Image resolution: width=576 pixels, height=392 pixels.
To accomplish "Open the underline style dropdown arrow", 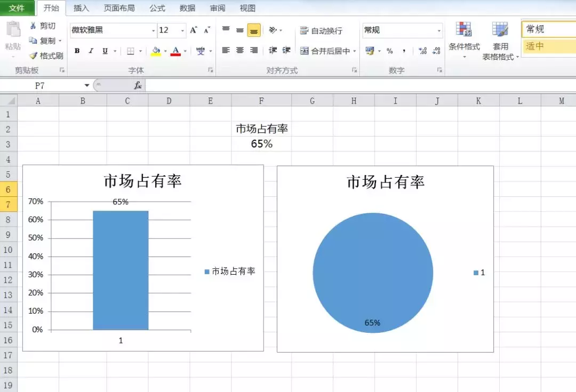I will click(115, 51).
